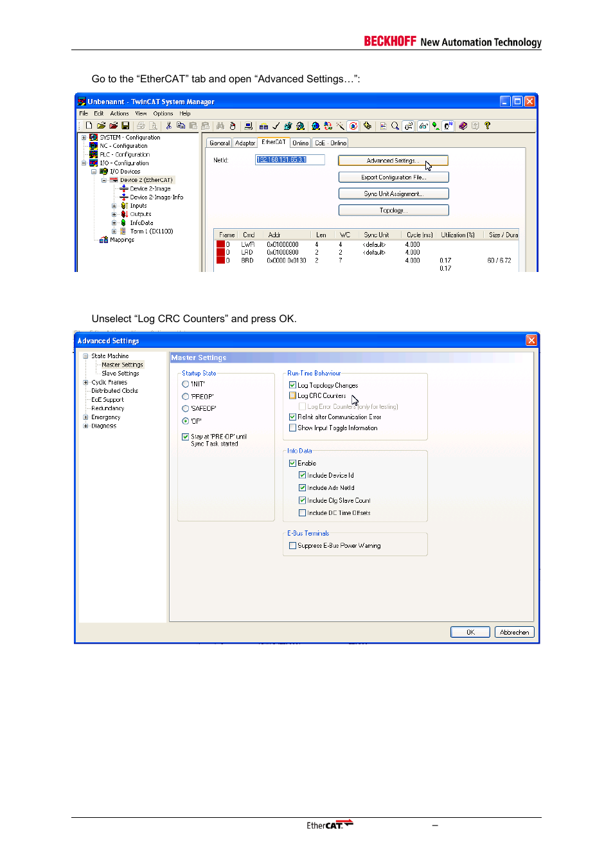Click the Topology... button
The height and width of the screenshot is (868, 613).
(x=393, y=210)
